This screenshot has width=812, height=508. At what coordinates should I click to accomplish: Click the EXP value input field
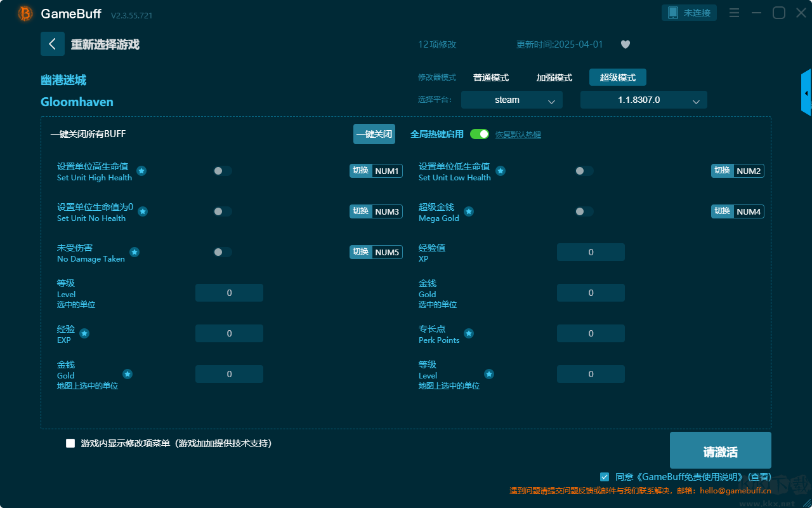(229, 333)
